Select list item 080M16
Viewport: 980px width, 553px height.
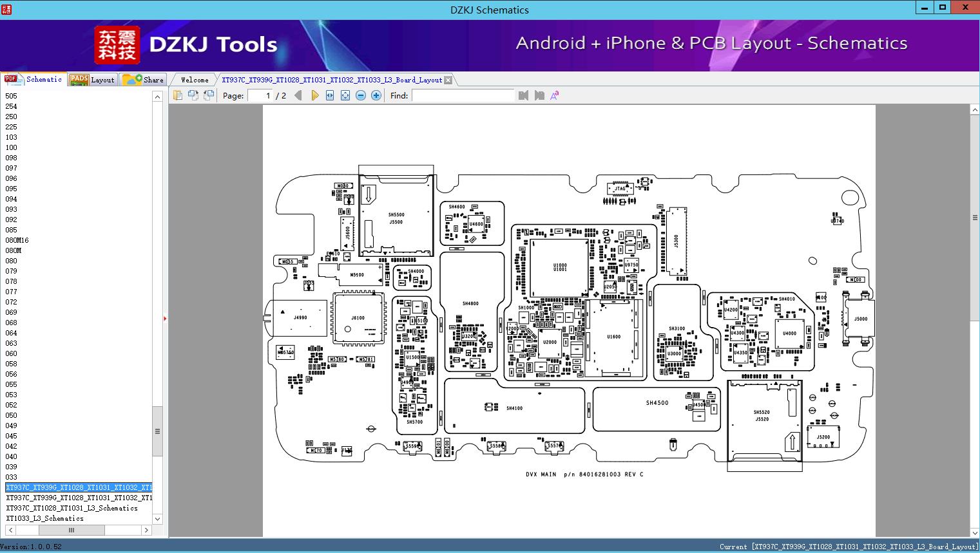(17, 240)
